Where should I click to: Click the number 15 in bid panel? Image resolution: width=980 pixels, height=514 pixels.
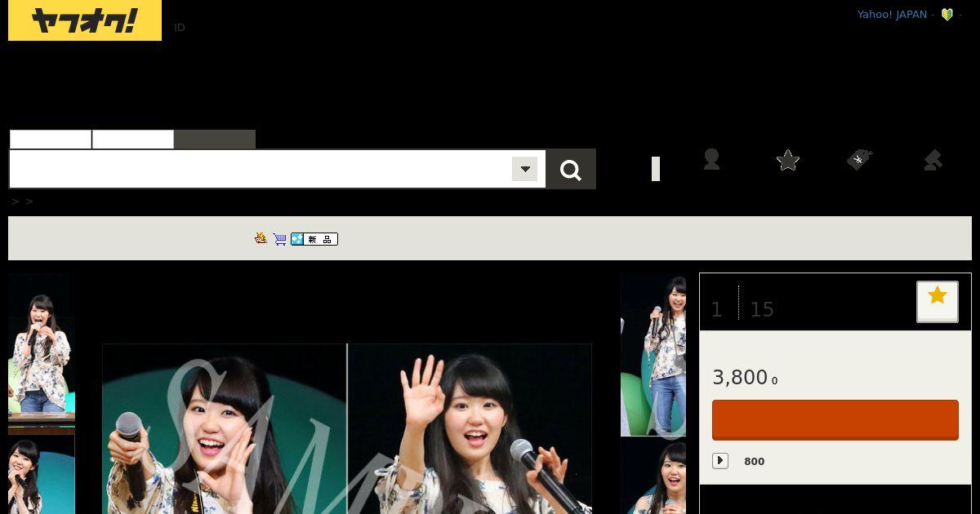(762, 310)
